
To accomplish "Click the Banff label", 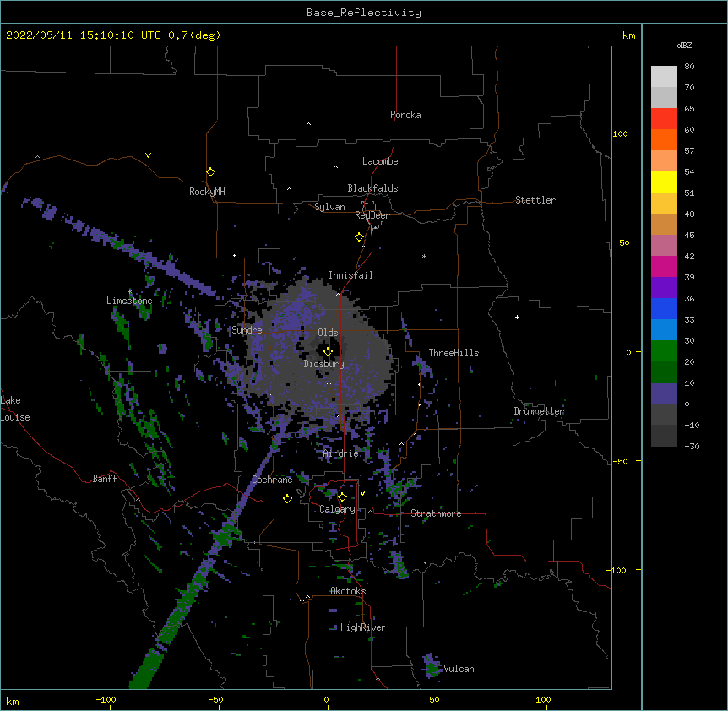I will [x=105, y=479].
